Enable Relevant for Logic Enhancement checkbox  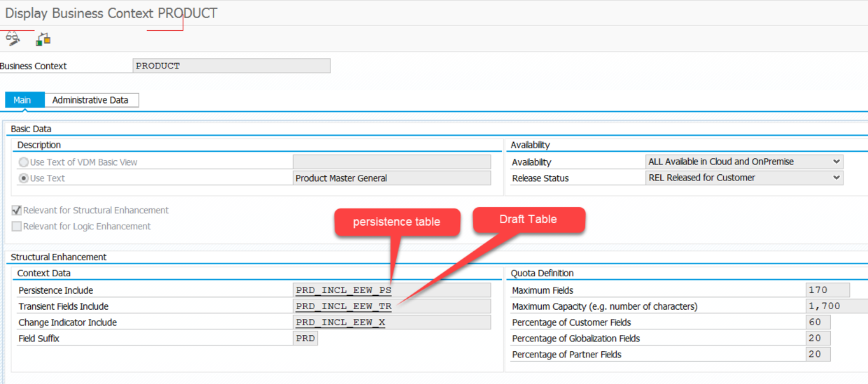click(x=17, y=227)
